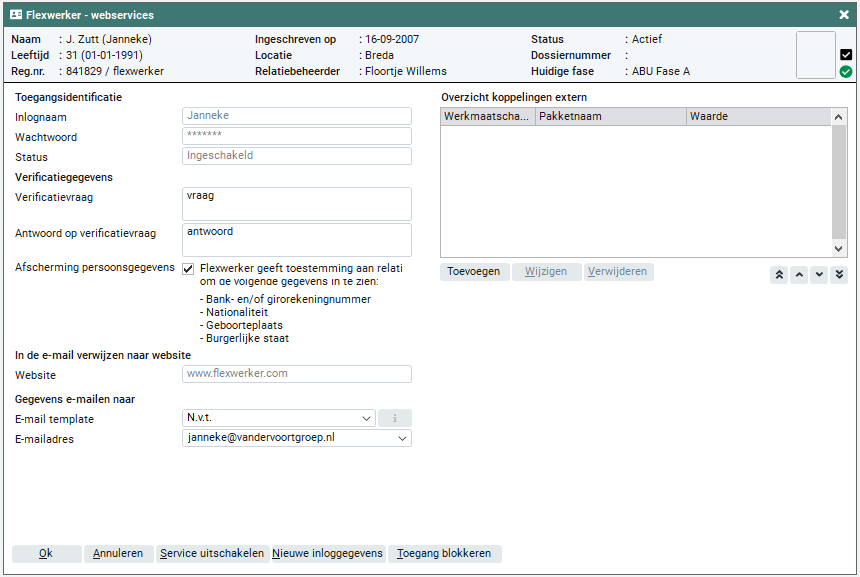
Task: Choose the Nieuwe inloggegevens button
Action: (327, 554)
